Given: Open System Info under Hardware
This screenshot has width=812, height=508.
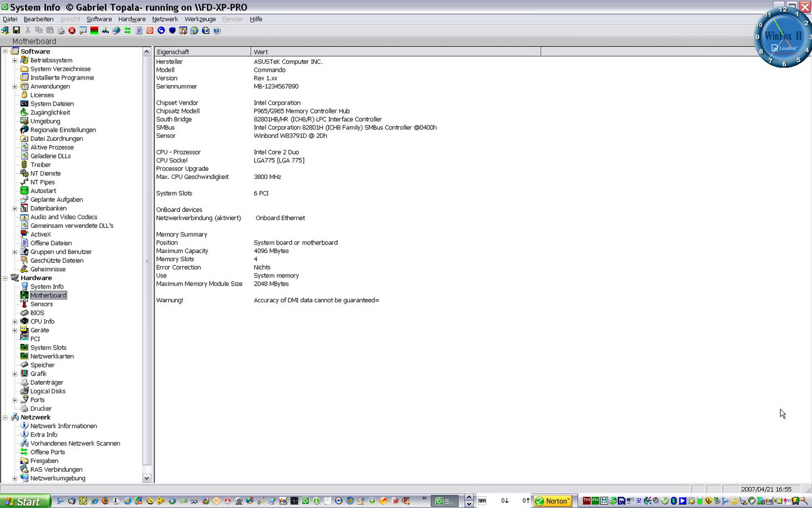Looking at the screenshot, I should (x=47, y=287).
